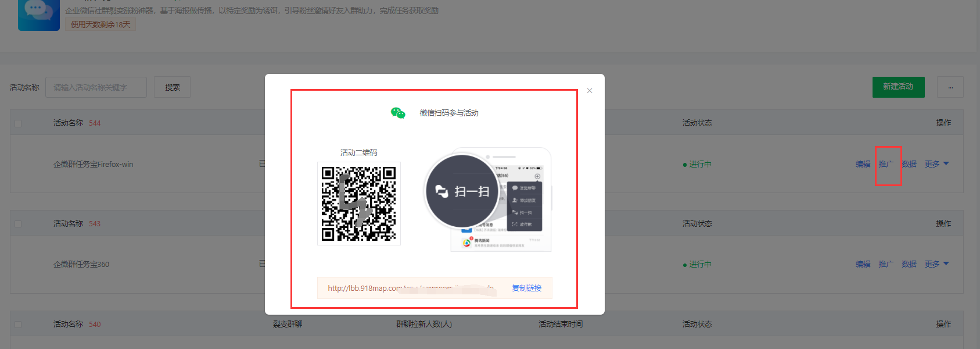The width and height of the screenshot is (980, 349).
Task: Click the 裂变群聊 column header
Action: 288,324
